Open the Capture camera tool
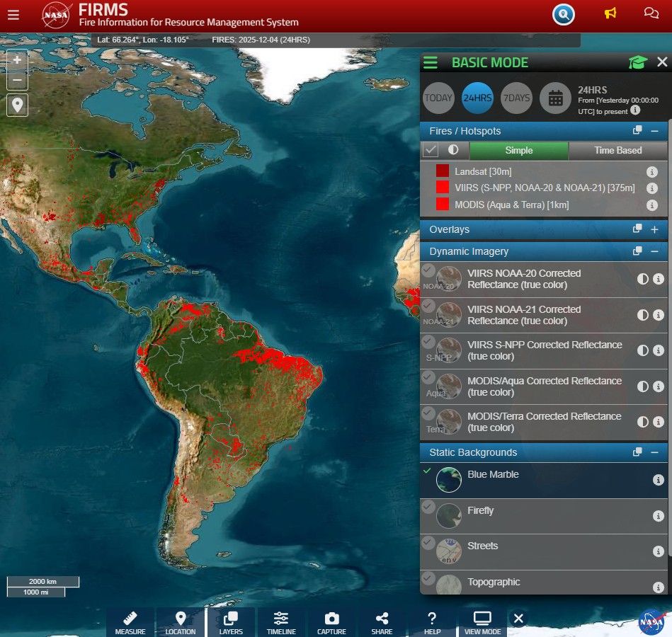 point(331,622)
